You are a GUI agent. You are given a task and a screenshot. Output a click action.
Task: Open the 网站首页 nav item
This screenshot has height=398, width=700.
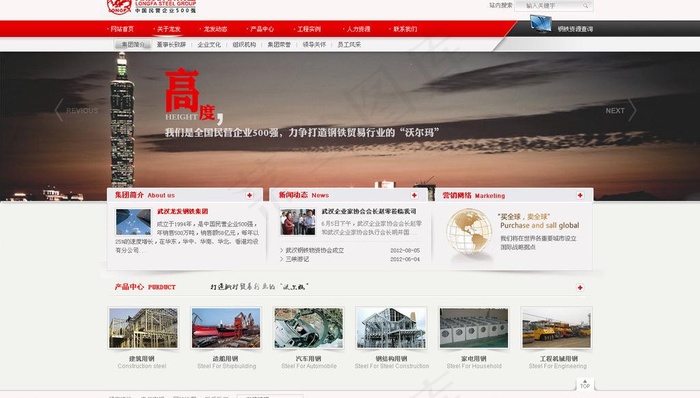pyautogui.click(x=121, y=29)
